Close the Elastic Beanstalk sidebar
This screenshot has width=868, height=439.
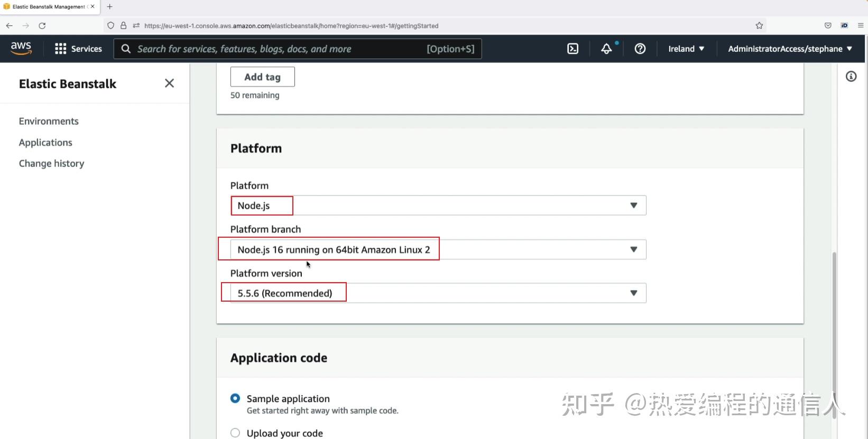coord(169,83)
